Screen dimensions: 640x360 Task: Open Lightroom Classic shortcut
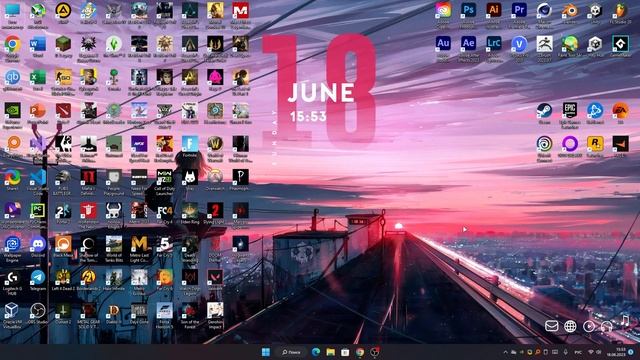click(x=494, y=44)
